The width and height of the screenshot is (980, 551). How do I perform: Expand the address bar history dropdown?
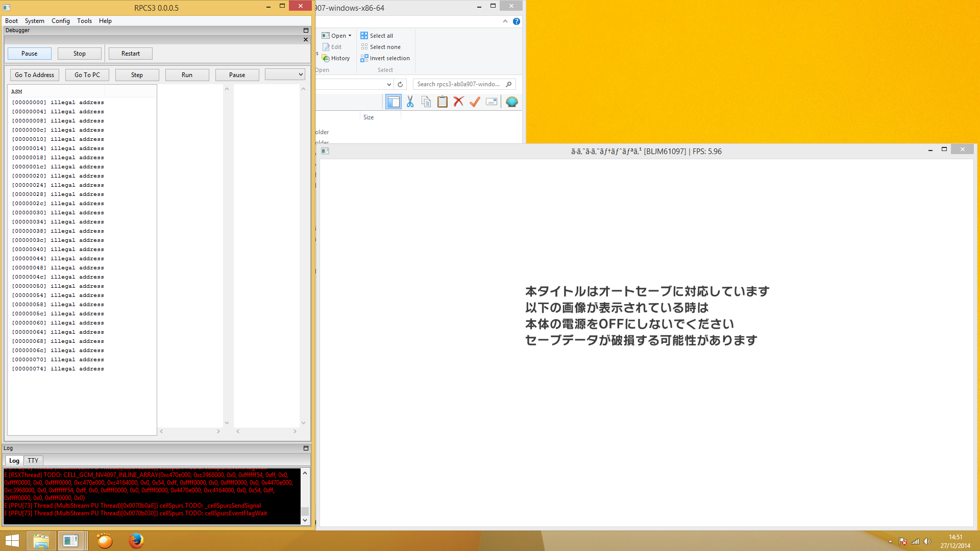click(x=389, y=84)
